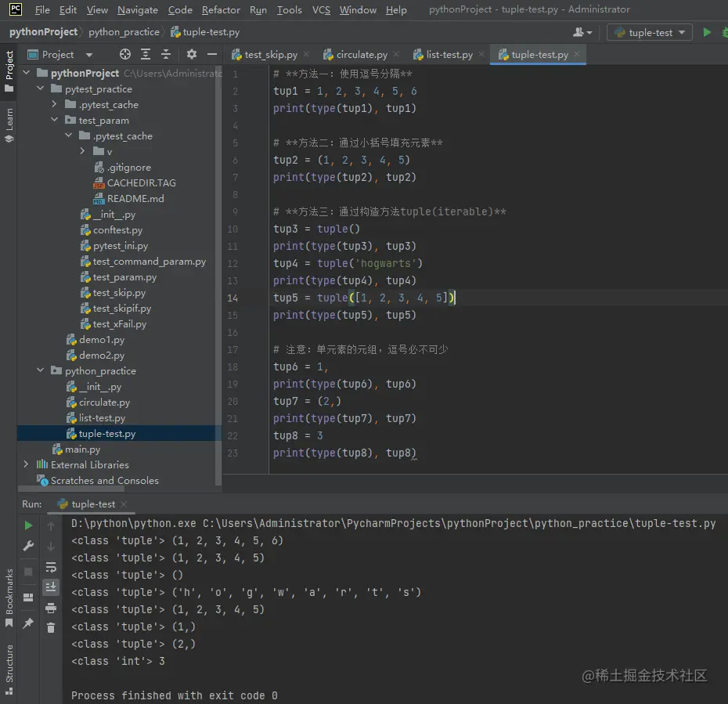The height and width of the screenshot is (704, 728).
Task: Switch to list-test.py editor tab
Action: coord(449,54)
